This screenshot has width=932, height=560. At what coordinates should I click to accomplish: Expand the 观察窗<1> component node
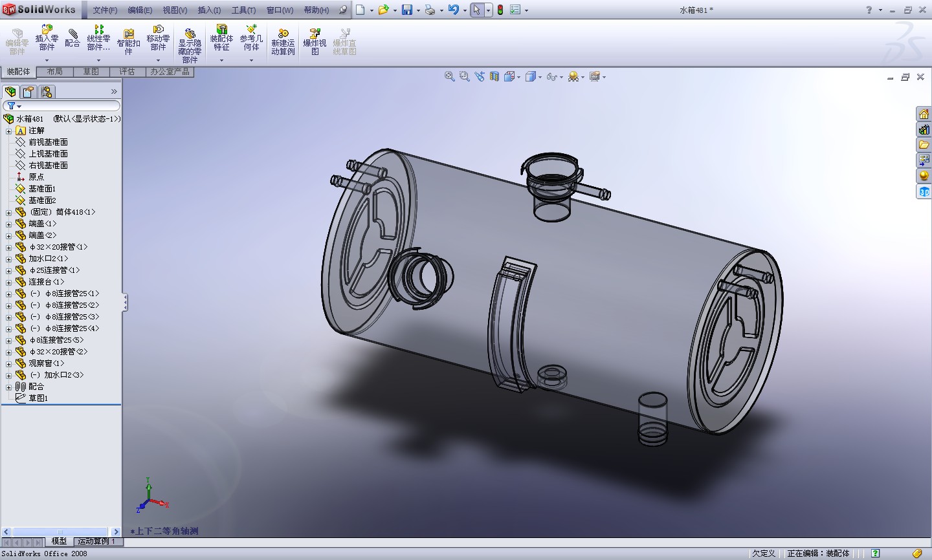(x=9, y=363)
